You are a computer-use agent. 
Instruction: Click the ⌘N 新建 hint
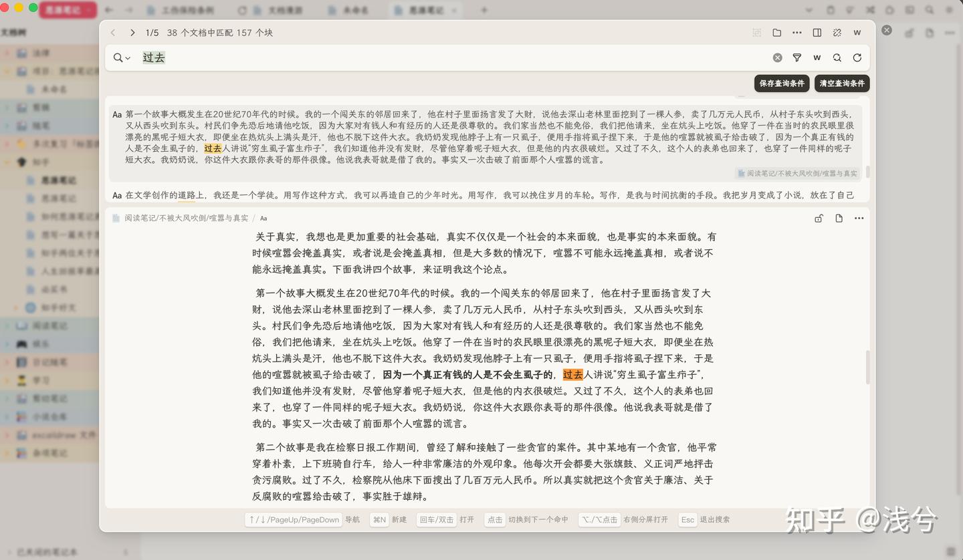pyautogui.click(x=388, y=519)
